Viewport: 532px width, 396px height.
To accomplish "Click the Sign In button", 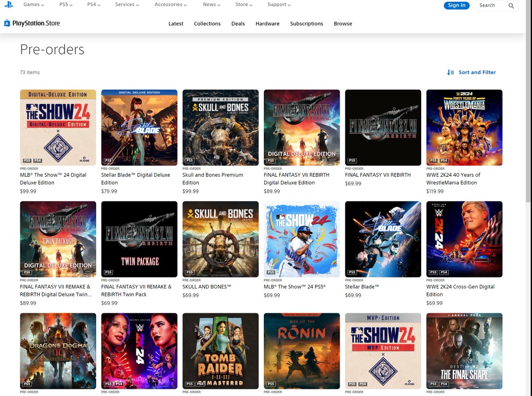I will 457,5.
